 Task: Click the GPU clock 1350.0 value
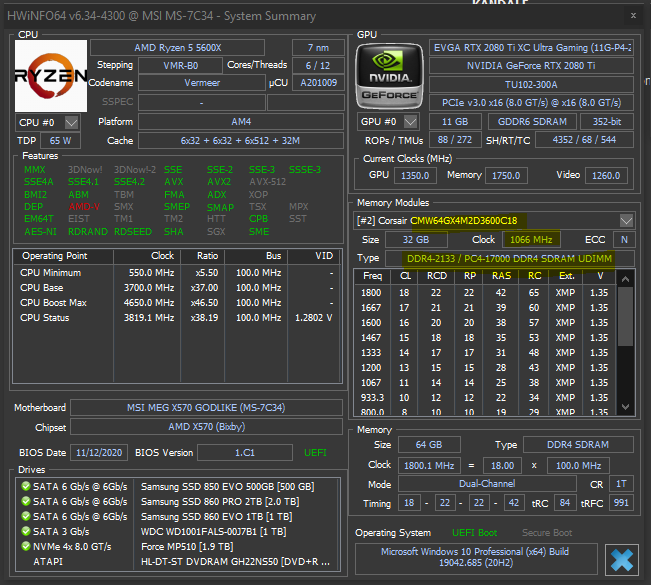(415, 176)
